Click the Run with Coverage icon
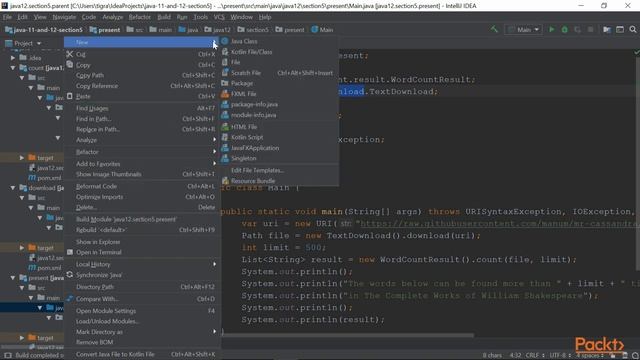The image size is (640, 360). click(577, 30)
